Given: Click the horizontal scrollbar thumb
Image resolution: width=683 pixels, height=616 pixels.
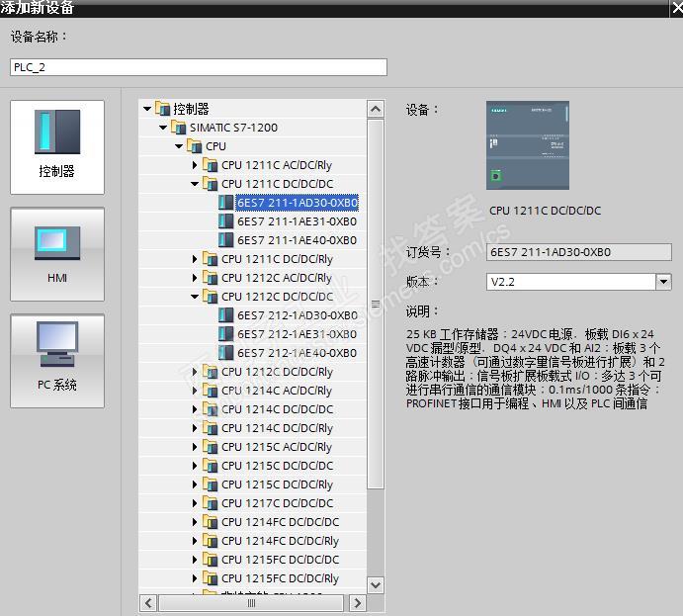Looking at the screenshot, I should point(251,603).
